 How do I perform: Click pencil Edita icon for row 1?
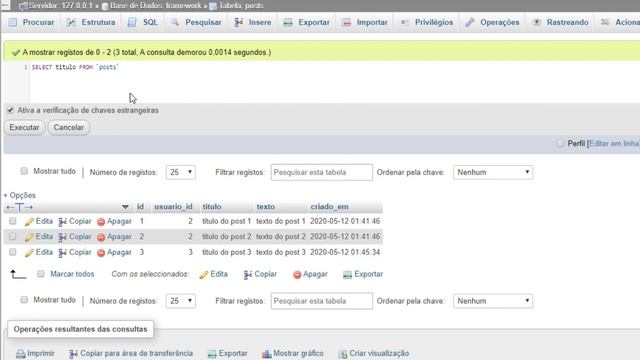29,222
